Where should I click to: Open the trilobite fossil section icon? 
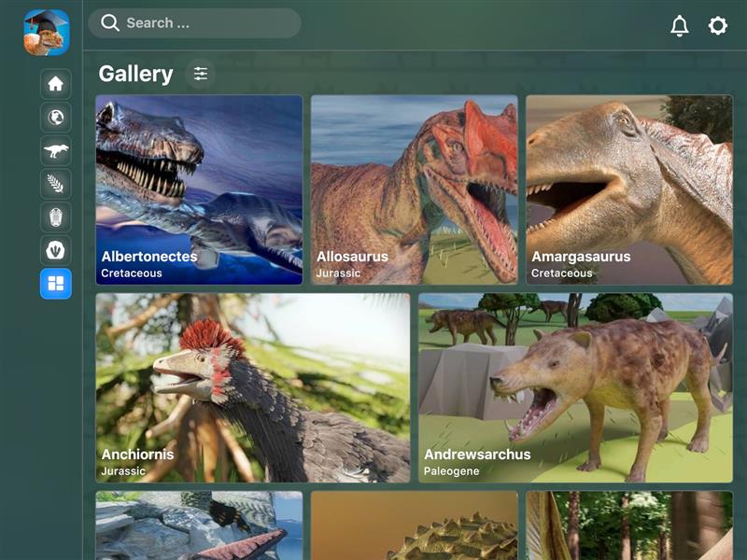(56, 217)
